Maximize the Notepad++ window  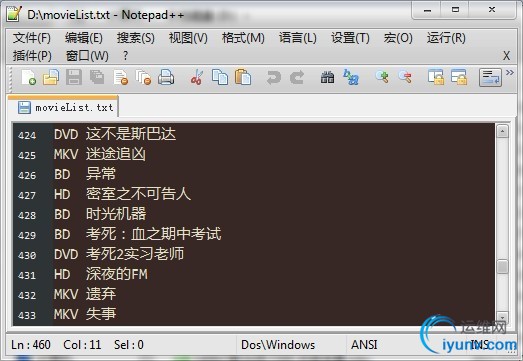[455, 10]
